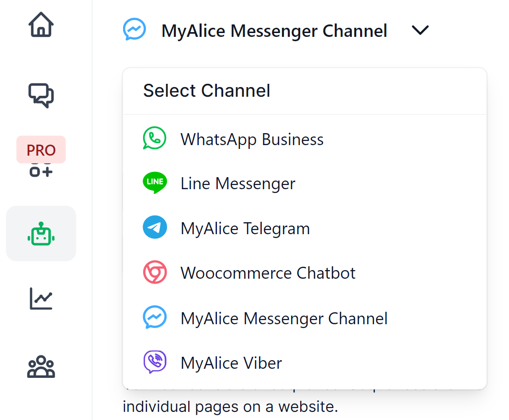Viewport: 509px width, 420px height.
Task: Open the team members people icon
Action: (41, 367)
